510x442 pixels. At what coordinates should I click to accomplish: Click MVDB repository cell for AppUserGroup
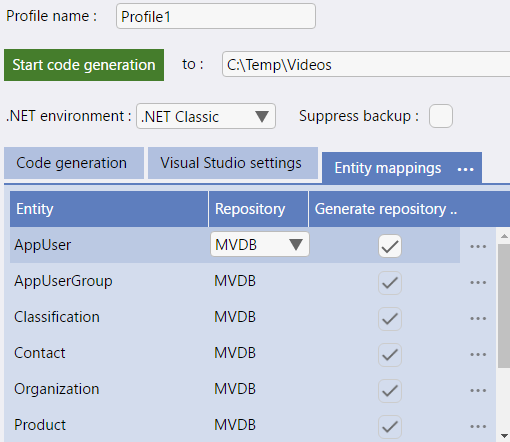click(x=235, y=281)
